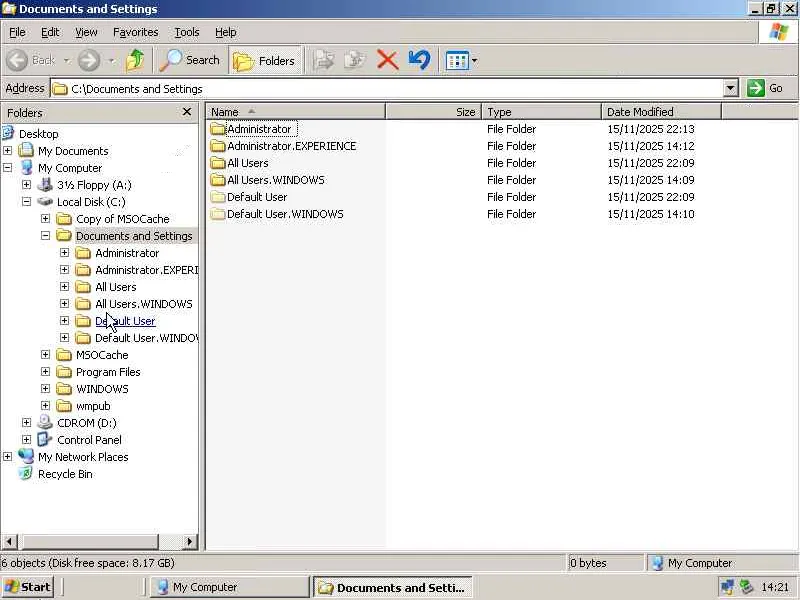
Task: Select the 3½ Floppy drive icon
Action: tap(45, 184)
